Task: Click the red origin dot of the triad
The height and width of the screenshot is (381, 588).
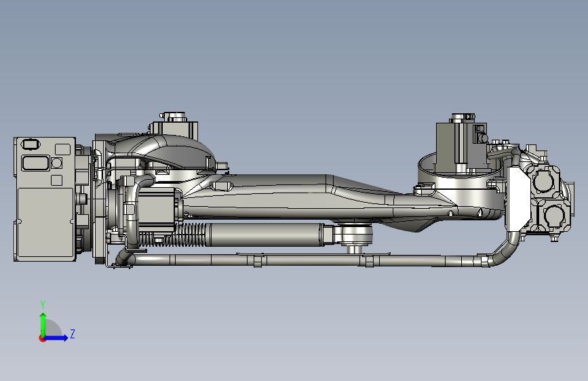Action: click(x=41, y=338)
